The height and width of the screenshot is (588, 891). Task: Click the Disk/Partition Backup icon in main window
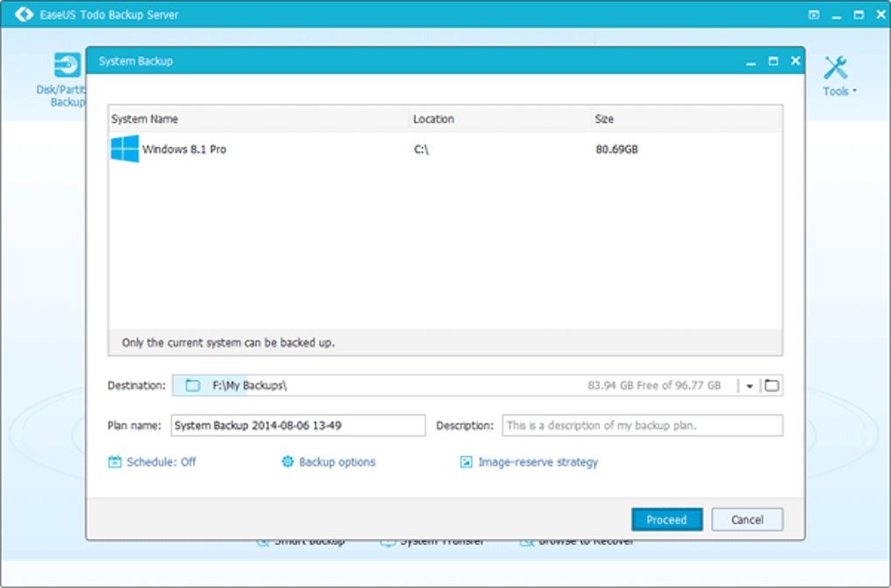click(x=67, y=65)
